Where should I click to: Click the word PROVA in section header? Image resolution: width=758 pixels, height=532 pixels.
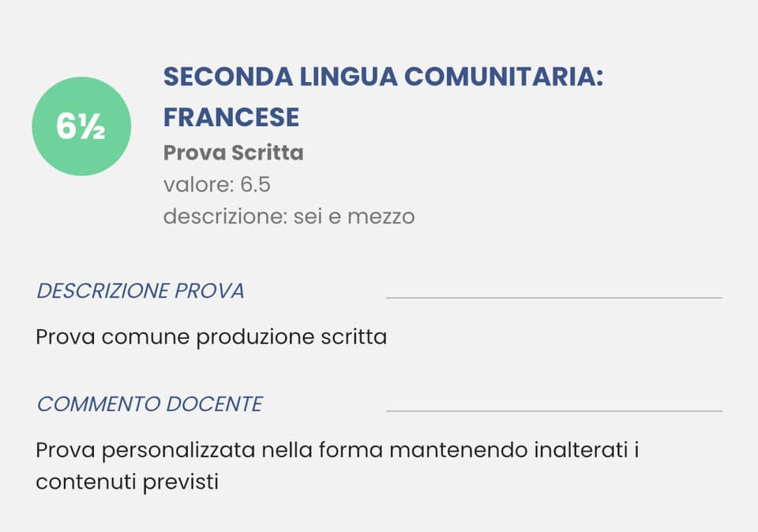pyautogui.click(x=209, y=291)
